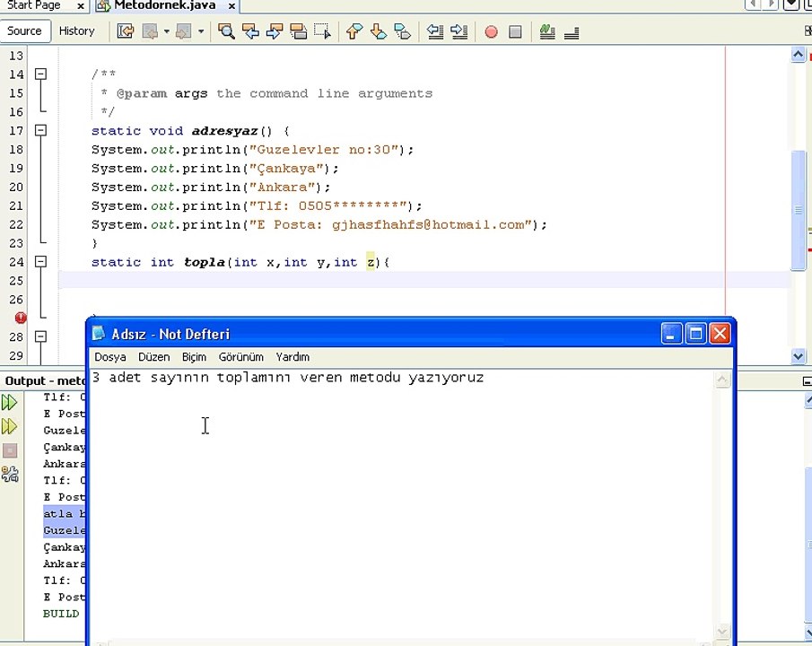Close the Not Defteri window
Image resolution: width=812 pixels, height=646 pixels.
click(720, 334)
